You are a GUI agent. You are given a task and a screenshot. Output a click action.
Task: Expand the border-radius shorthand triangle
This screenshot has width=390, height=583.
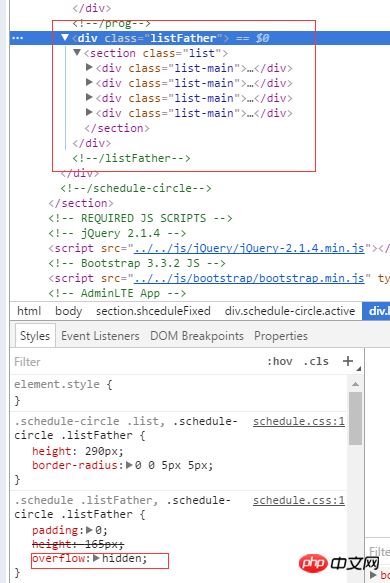pyautogui.click(x=129, y=465)
